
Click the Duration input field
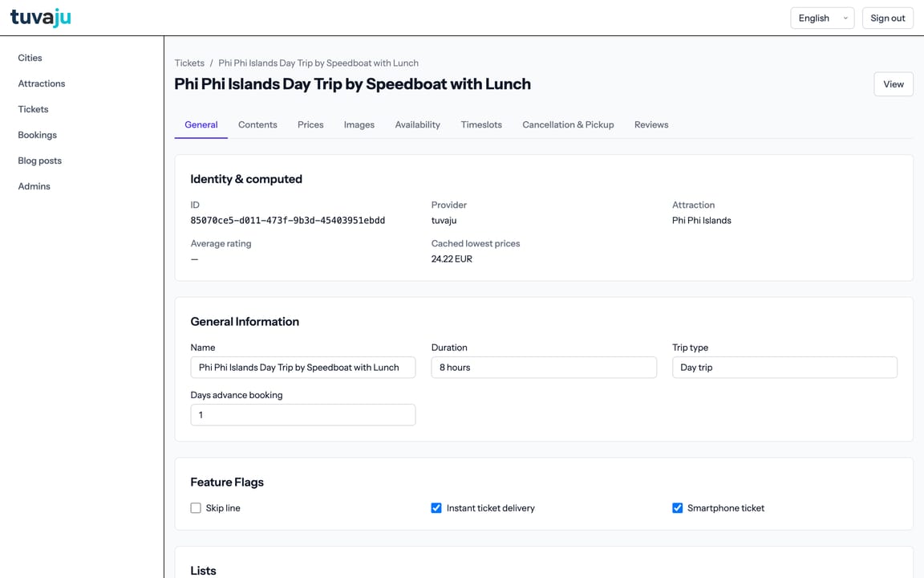(x=544, y=368)
